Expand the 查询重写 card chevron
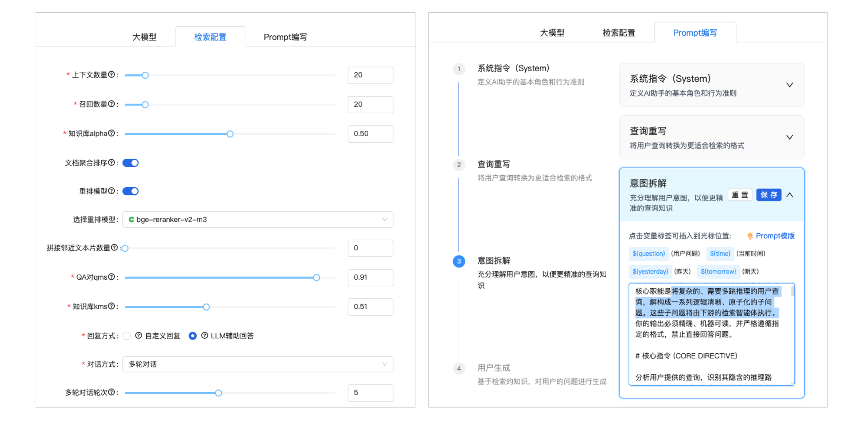868x422 pixels. pos(790,137)
